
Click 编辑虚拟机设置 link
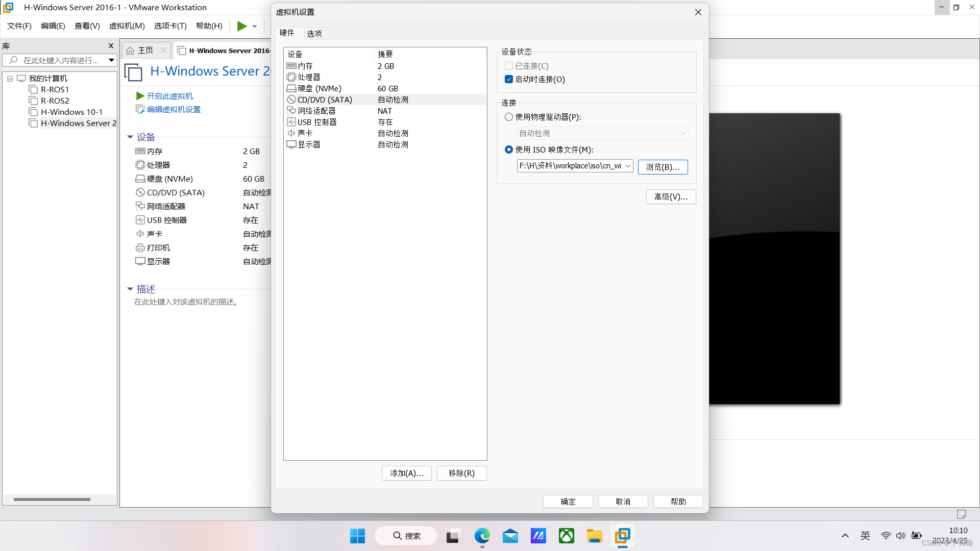174,109
